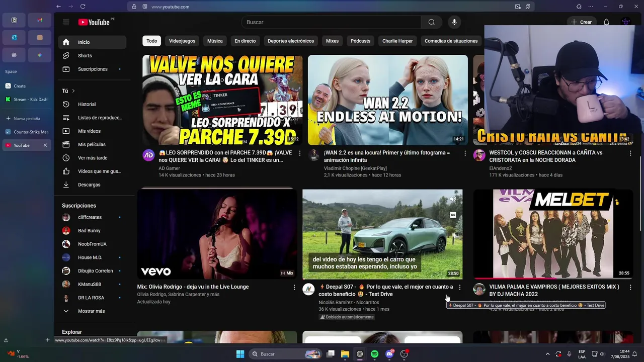Switch to Counter-Strike tab in sidebar
This screenshot has width=644, height=362.
tap(27, 132)
